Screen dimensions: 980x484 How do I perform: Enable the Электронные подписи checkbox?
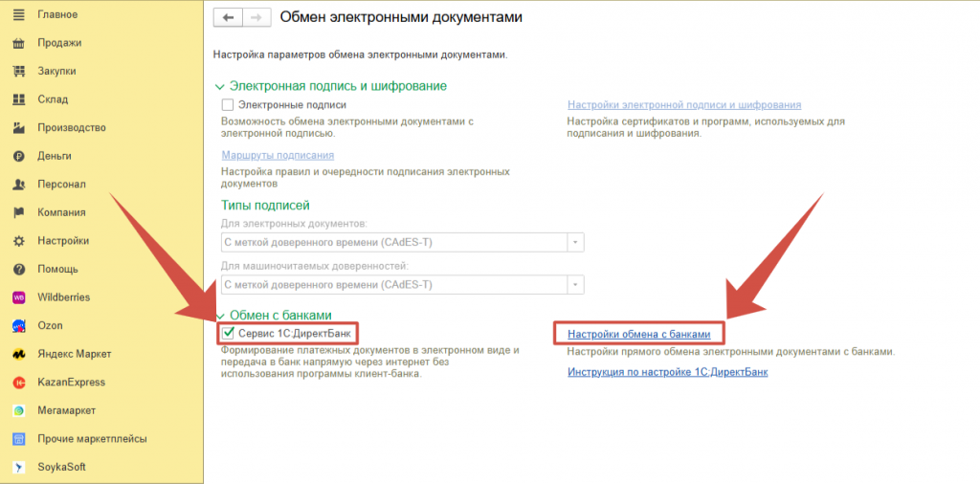[x=228, y=105]
